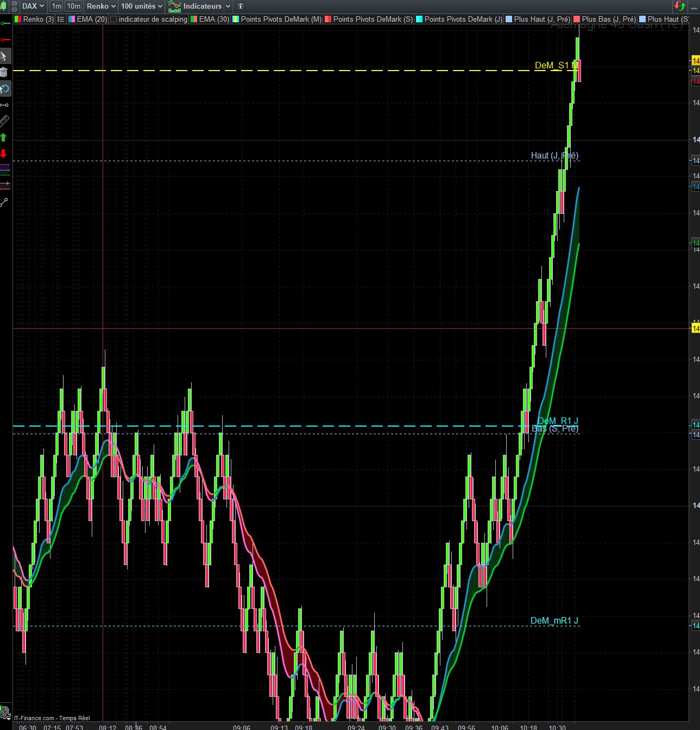Click the trash bin delete icon
The width and height of the screenshot is (700, 730).
(x=4, y=72)
